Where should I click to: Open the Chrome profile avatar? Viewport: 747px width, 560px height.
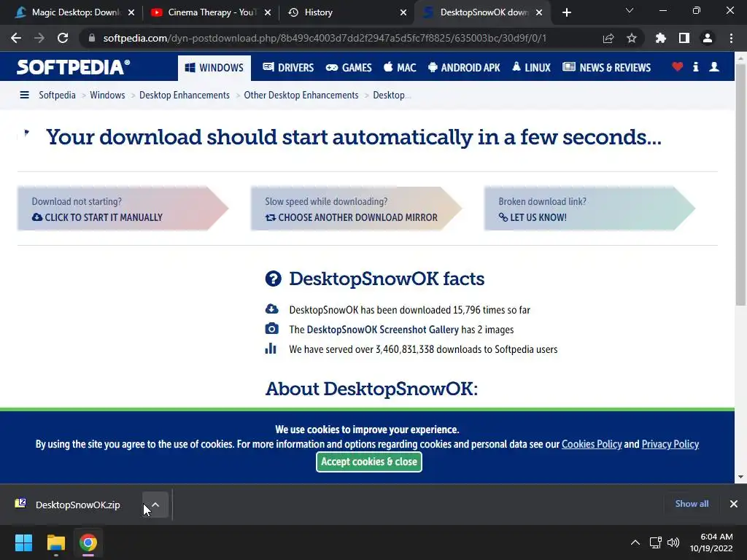coord(708,38)
